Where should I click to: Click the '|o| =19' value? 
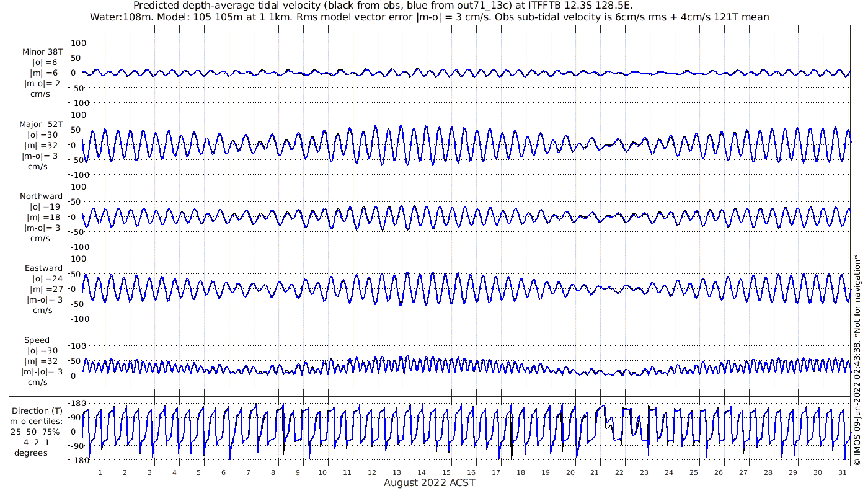click(45, 206)
